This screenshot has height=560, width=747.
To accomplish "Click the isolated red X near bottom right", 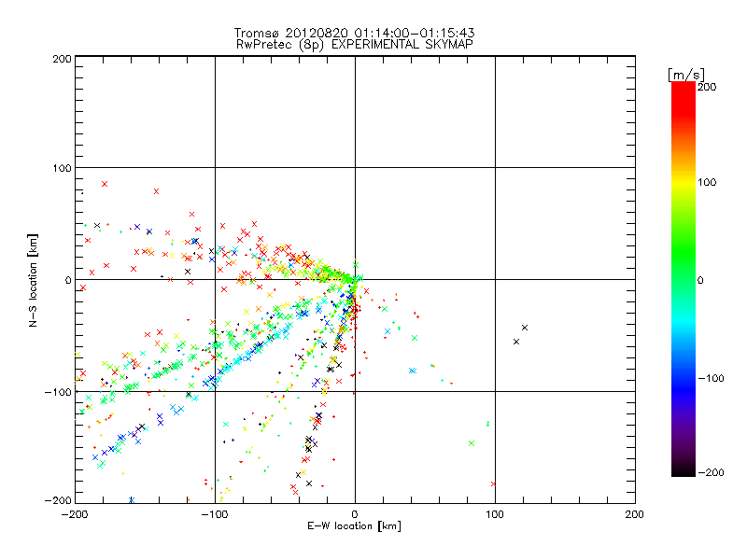I will point(493,483).
